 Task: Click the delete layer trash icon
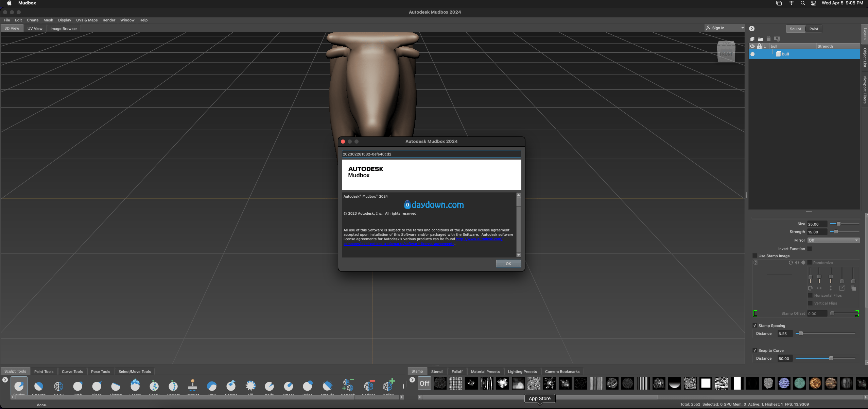(x=769, y=39)
